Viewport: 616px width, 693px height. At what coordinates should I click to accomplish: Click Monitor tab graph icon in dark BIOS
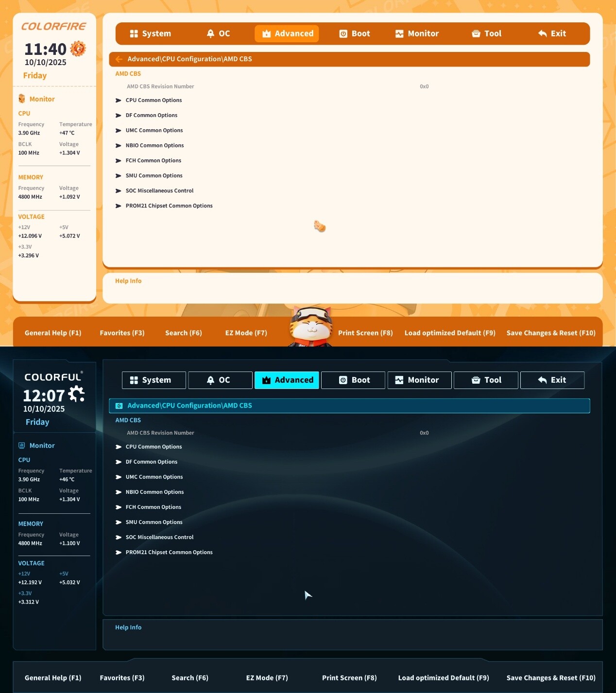point(399,380)
